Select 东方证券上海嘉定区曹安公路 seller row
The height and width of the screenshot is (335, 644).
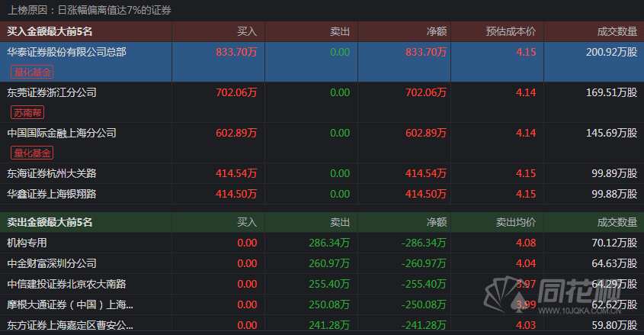(70, 325)
